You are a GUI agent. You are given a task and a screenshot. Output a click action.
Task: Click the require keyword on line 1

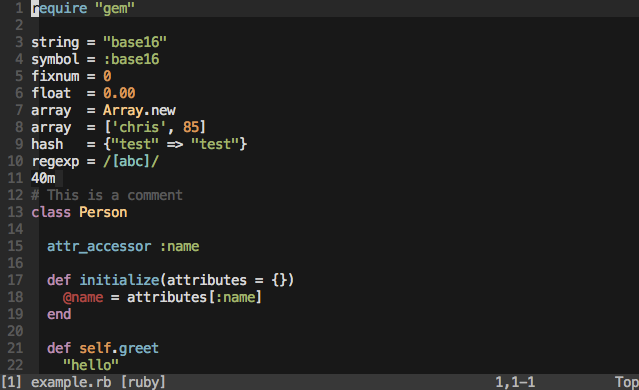click(x=59, y=9)
